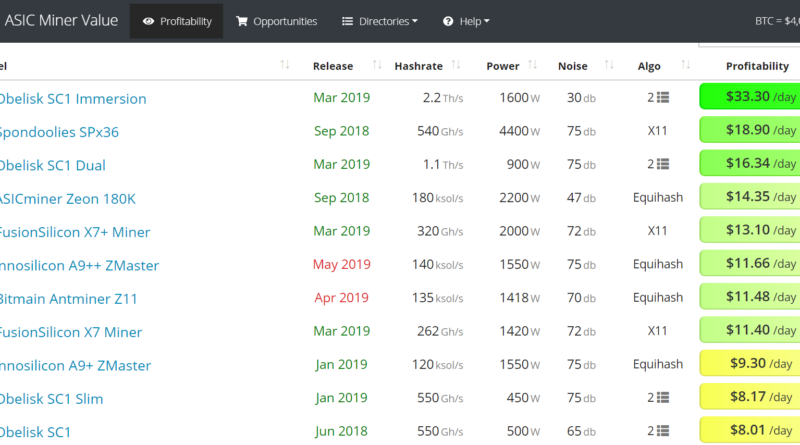The width and height of the screenshot is (800, 445).
Task: Open Innosilicon A9+ ZMaster page
Action: (x=76, y=365)
